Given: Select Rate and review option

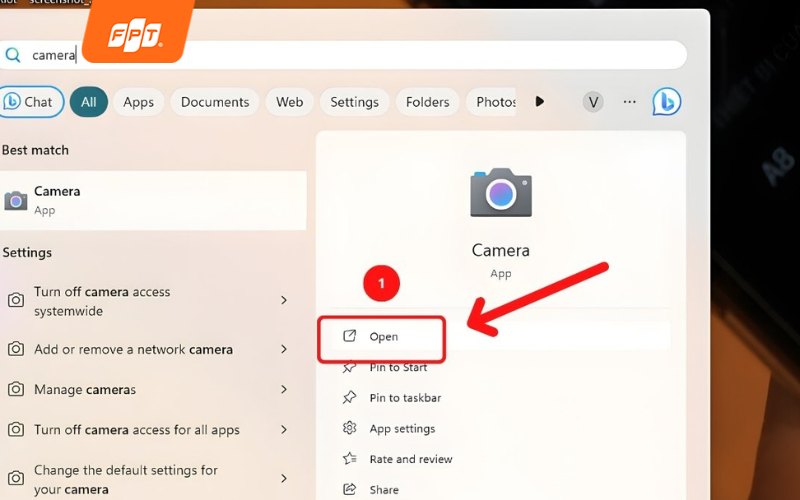Looking at the screenshot, I should pyautogui.click(x=410, y=459).
